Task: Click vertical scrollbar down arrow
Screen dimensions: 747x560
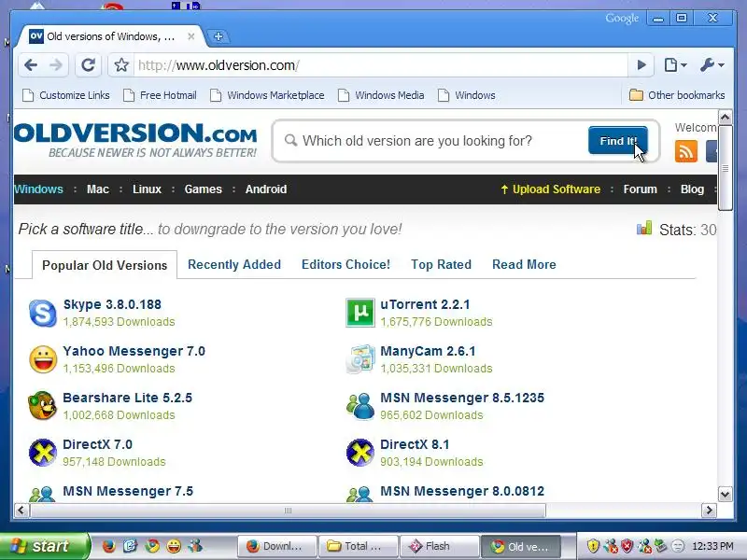Action: click(725, 495)
